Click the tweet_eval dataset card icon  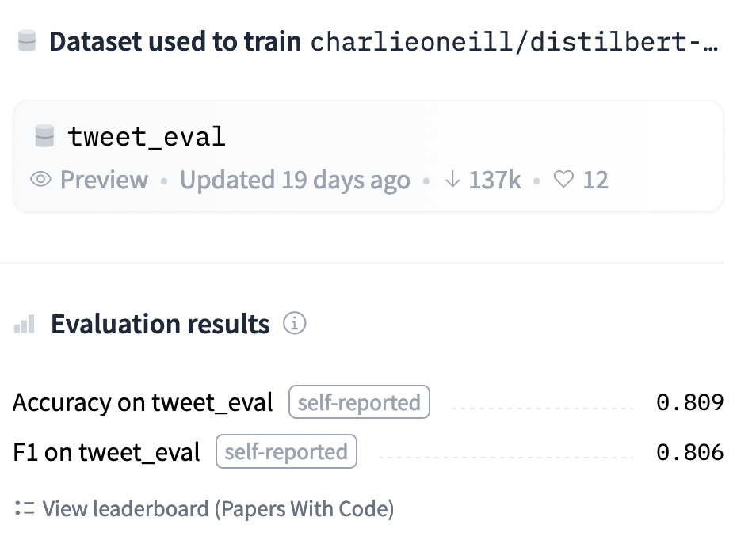44,136
